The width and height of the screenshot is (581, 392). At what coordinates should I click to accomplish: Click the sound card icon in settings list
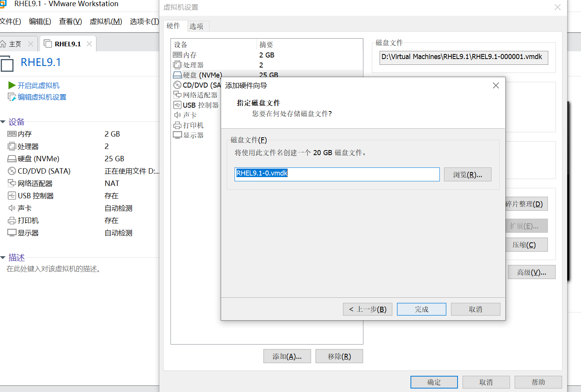[x=177, y=115]
